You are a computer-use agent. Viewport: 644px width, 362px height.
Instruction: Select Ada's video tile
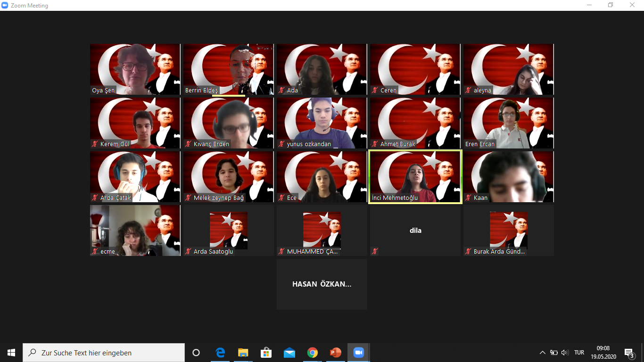(322, 69)
